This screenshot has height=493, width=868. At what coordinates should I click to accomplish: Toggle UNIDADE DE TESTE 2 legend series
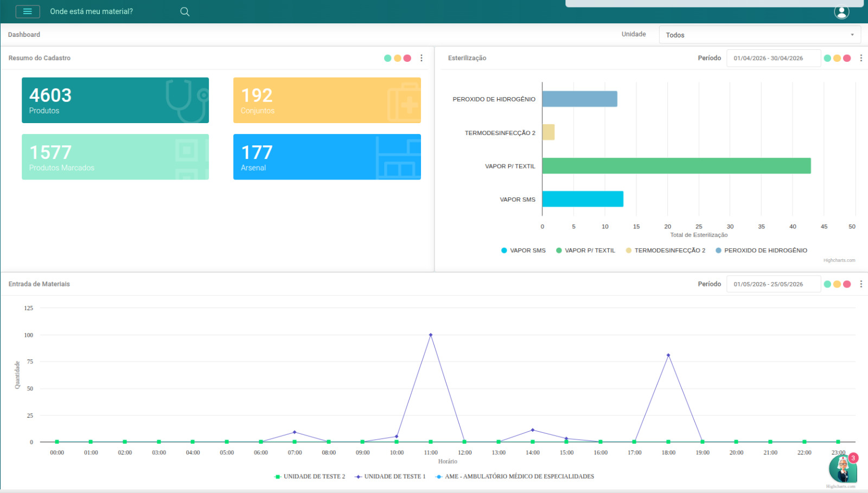point(310,477)
